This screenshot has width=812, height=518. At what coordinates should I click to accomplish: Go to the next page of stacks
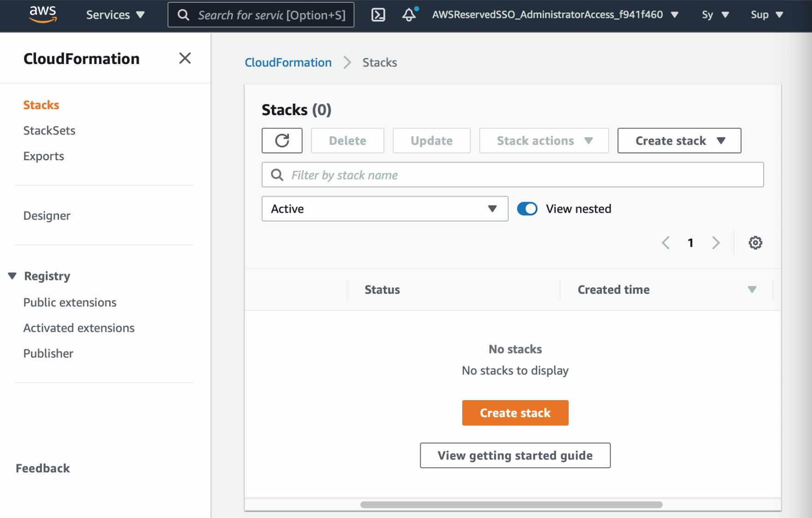[x=716, y=243]
